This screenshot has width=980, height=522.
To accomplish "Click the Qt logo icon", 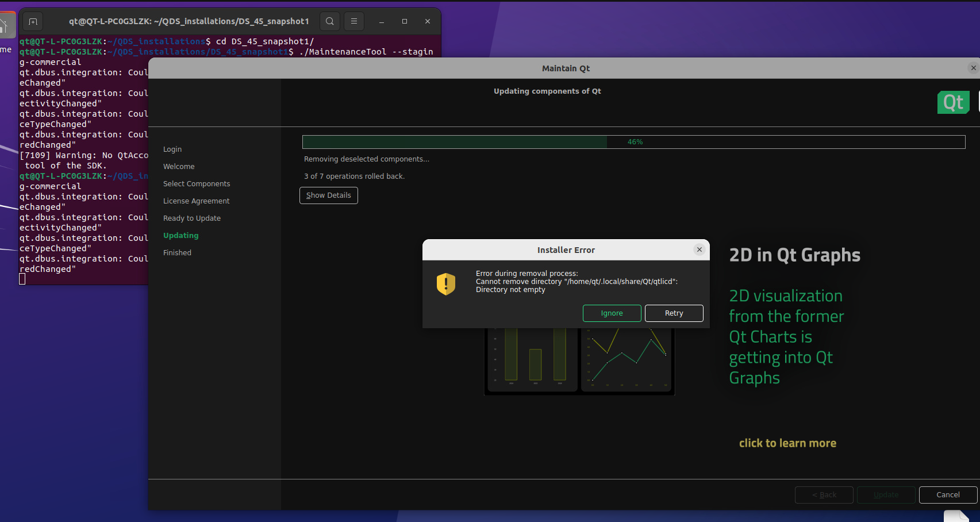I will (953, 102).
